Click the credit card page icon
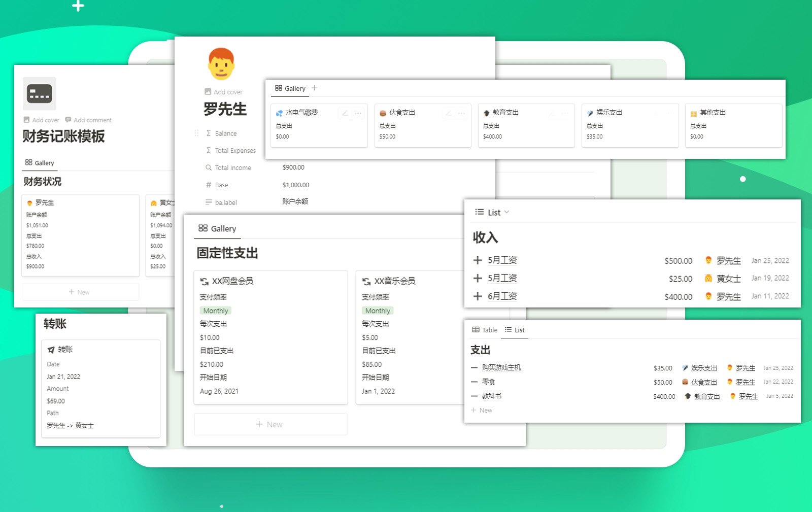The image size is (812, 512). tap(40, 94)
